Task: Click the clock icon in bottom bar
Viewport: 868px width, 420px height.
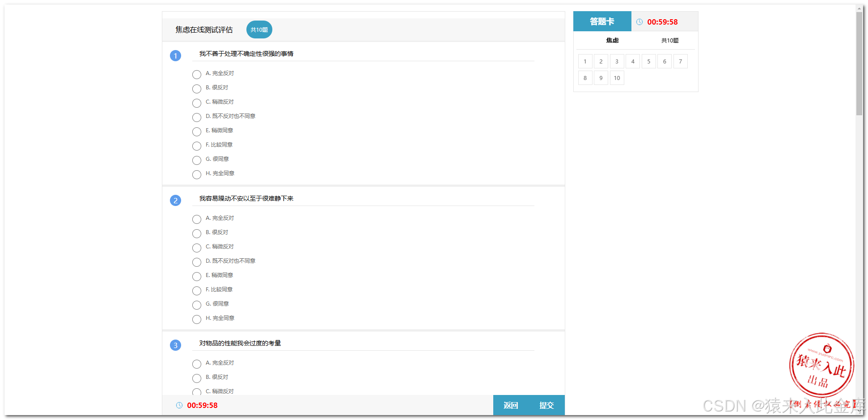Action: pyautogui.click(x=179, y=405)
